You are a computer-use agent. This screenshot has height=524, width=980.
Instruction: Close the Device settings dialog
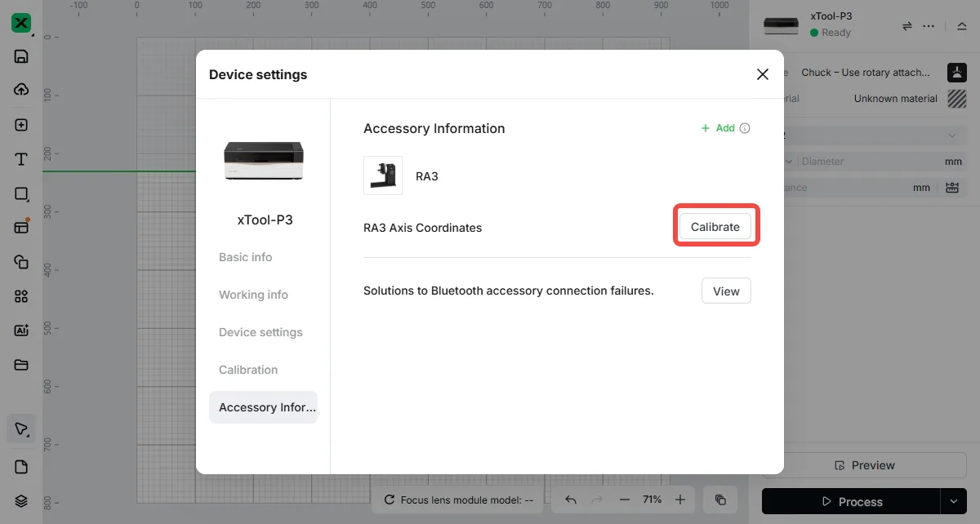[x=763, y=74]
